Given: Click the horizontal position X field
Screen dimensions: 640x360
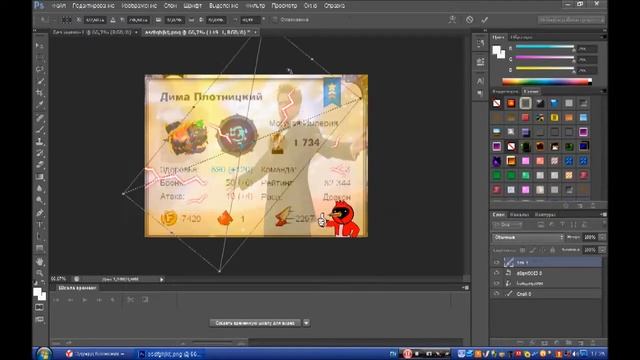Looking at the screenshot, I should tap(95, 20).
